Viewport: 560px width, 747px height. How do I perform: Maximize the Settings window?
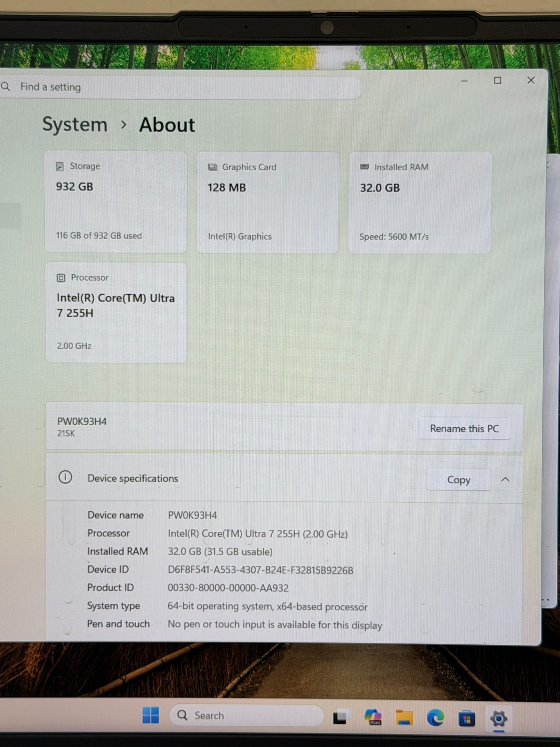(x=497, y=80)
